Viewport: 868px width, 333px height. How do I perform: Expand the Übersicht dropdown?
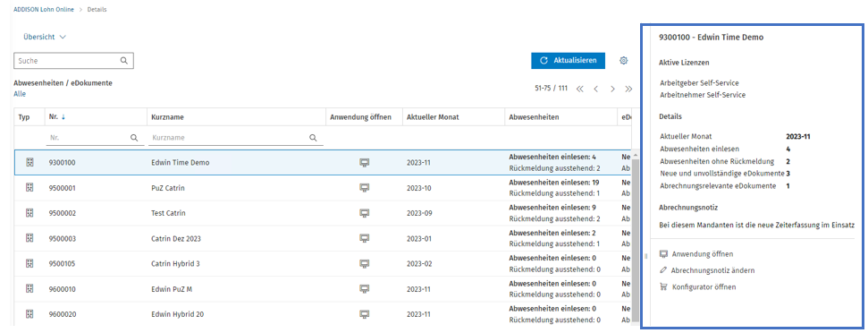click(x=45, y=37)
